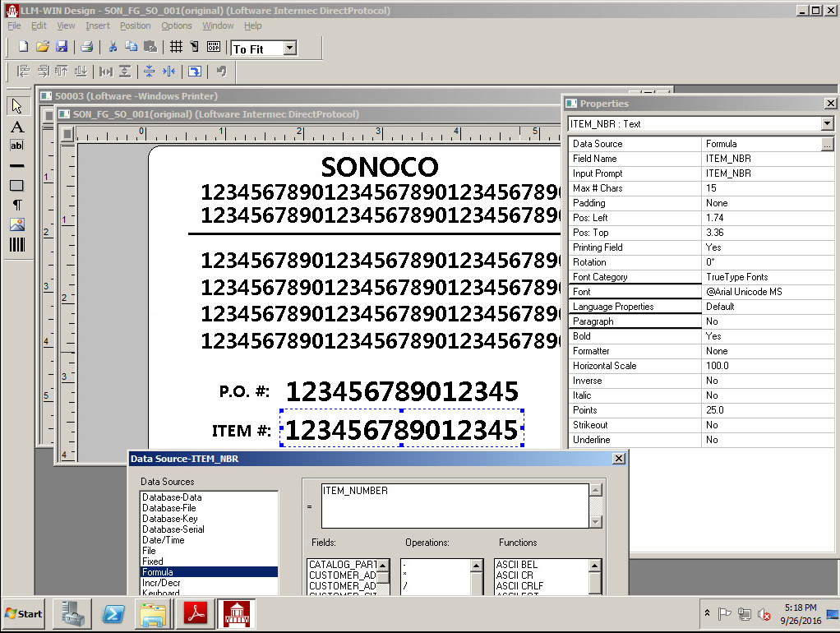Image resolution: width=840 pixels, height=633 pixels.
Task: Select the fixed Text 'A' tool
Action: coord(17,127)
